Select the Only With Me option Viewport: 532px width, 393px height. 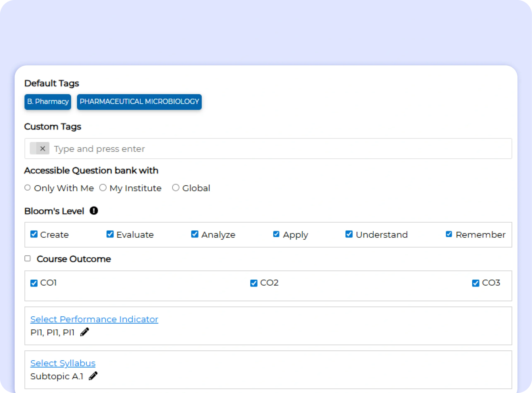point(28,188)
